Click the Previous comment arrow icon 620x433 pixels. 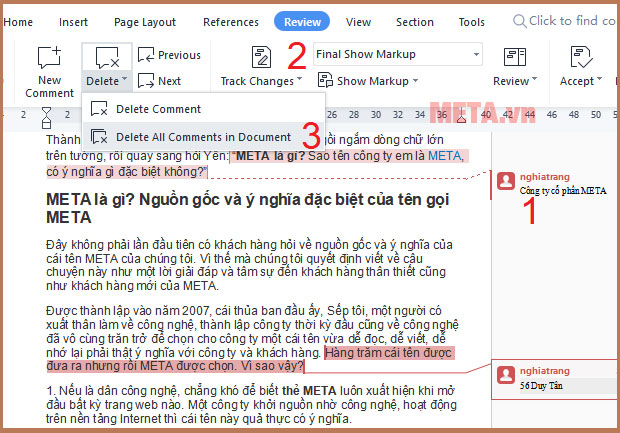(x=146, y=55)
